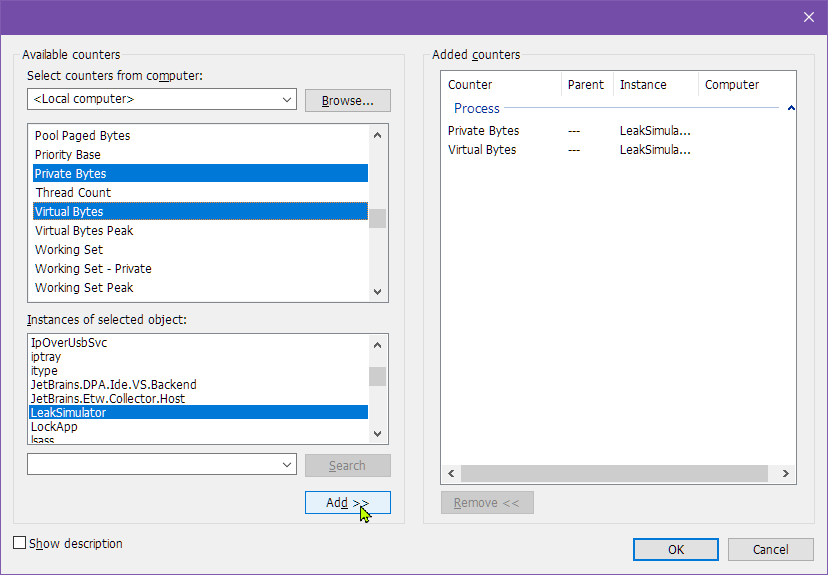Click the Browse button
This screenshot has width=828, height=575.
pos(347,100)
